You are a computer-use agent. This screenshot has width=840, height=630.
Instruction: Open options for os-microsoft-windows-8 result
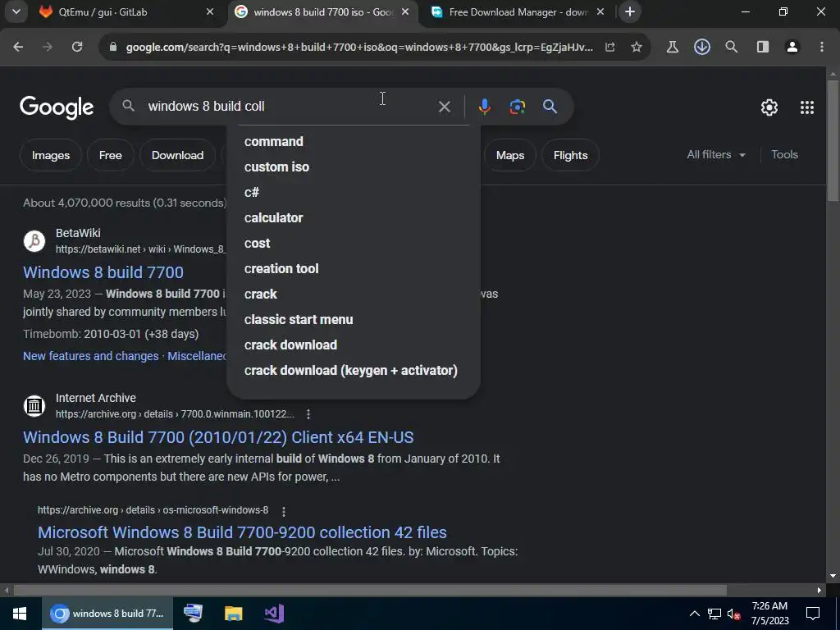283,511
